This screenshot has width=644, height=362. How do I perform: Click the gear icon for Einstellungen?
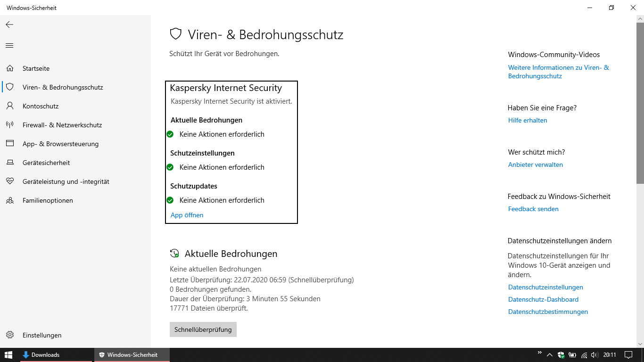point(9,335)
